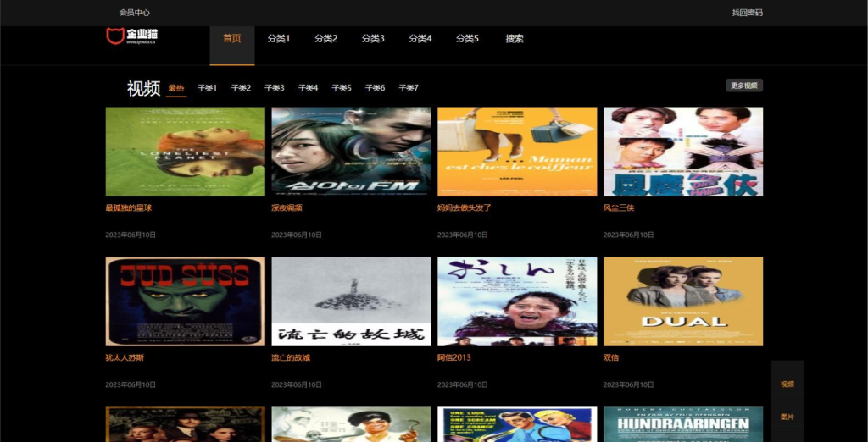Select the 最热 video filter tab
Screen dimensions: 868x442
point(176,88)
